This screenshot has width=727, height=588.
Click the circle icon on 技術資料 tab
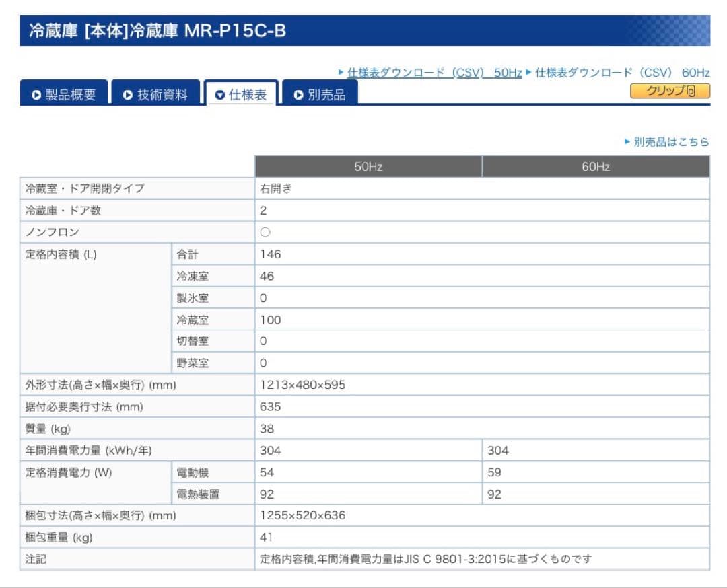tap(128, 96)
